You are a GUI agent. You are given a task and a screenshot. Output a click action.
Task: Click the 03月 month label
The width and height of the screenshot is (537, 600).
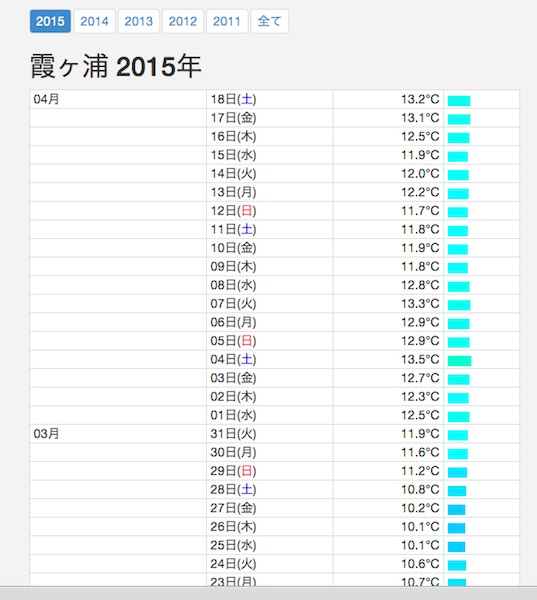point(46,434)
